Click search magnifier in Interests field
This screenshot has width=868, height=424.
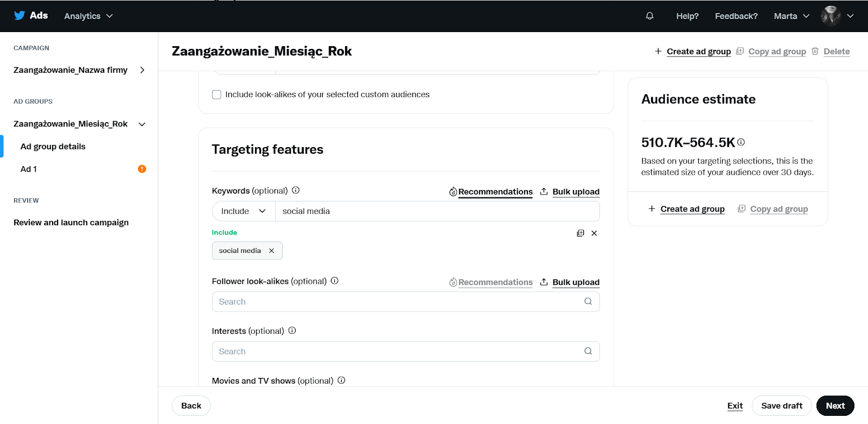pyautogui.click(x=588, y=351)
